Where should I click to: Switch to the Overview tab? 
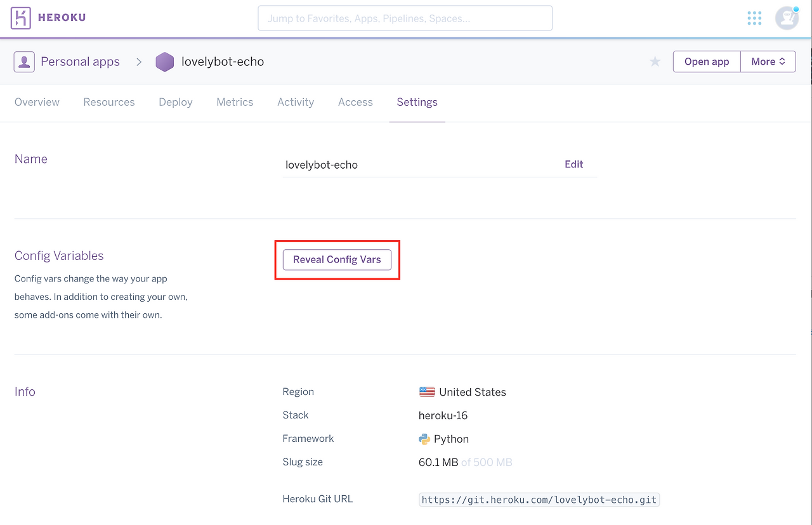click(37, 102)
